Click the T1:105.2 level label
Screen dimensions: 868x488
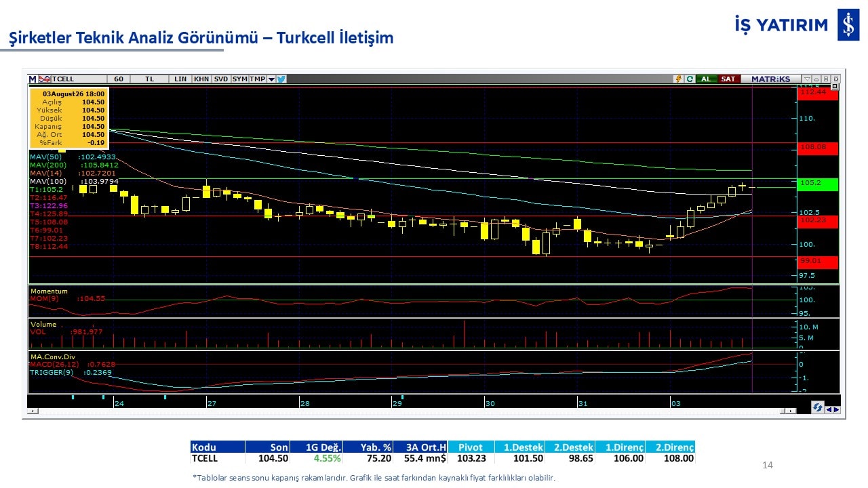(46, 189)
